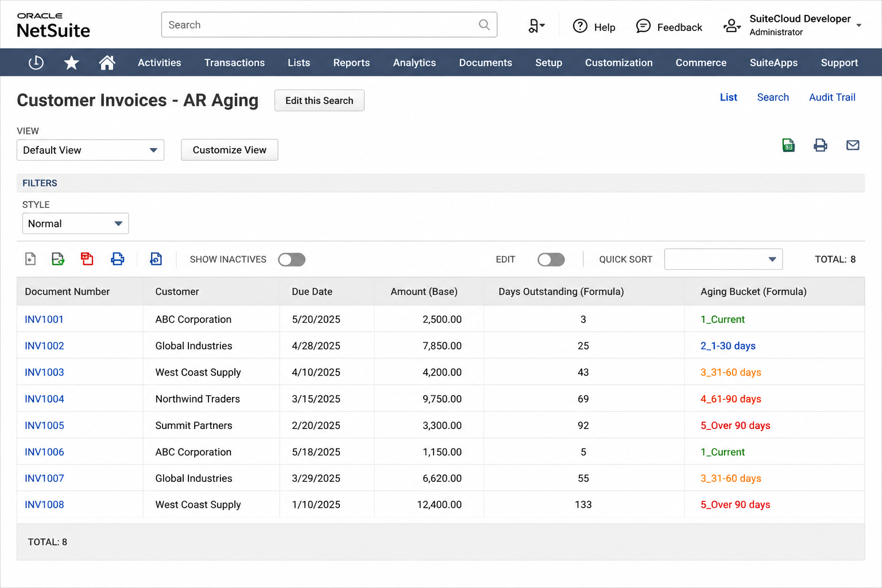Open the Default View dropdown
Image resolution: width=882 pixels, height=588 pixels.
tap(91, 150)
